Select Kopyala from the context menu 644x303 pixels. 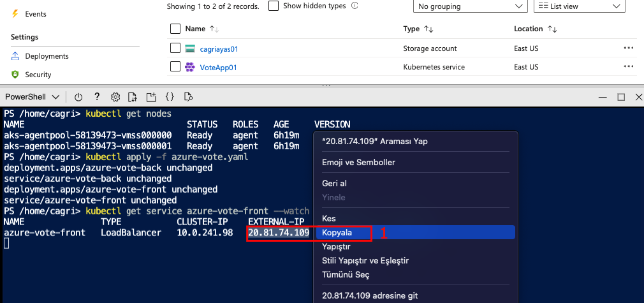pyautogui.click(x=337, y=233)
